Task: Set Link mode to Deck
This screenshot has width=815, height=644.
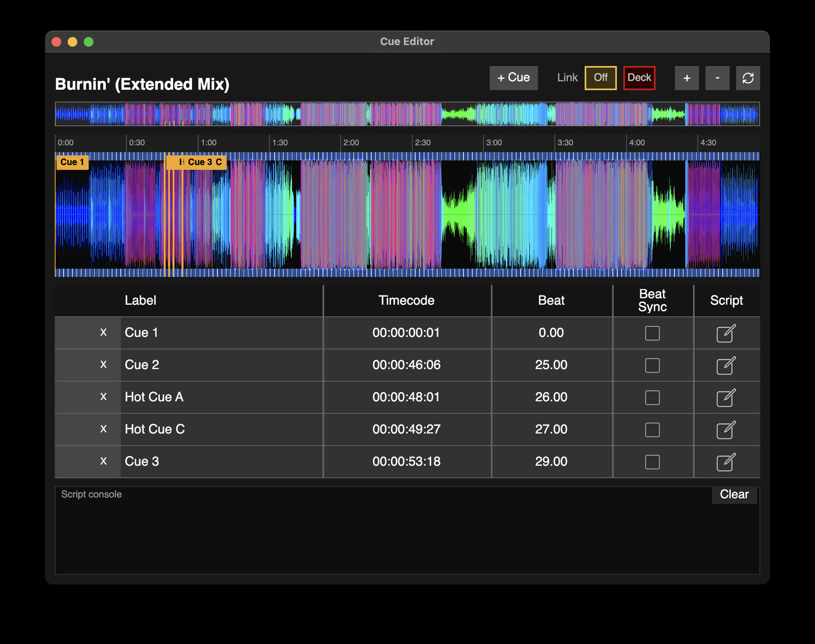Action: tap(639, 78)
